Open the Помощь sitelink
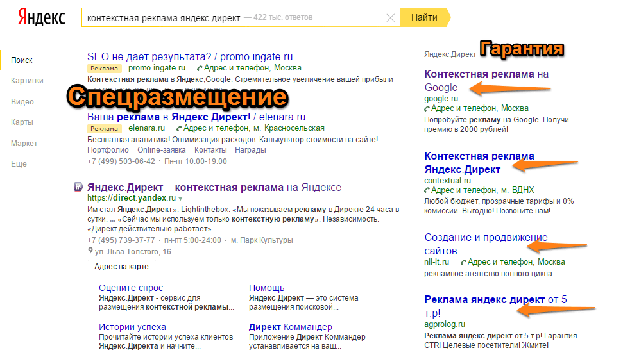 click(267, 288)
